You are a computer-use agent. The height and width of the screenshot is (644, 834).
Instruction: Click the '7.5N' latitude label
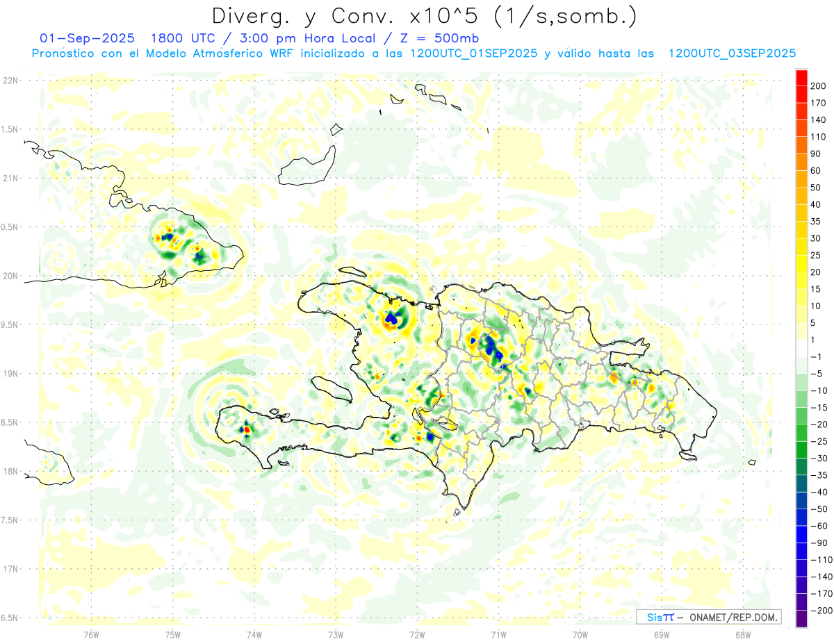click(x=10, y=520)
